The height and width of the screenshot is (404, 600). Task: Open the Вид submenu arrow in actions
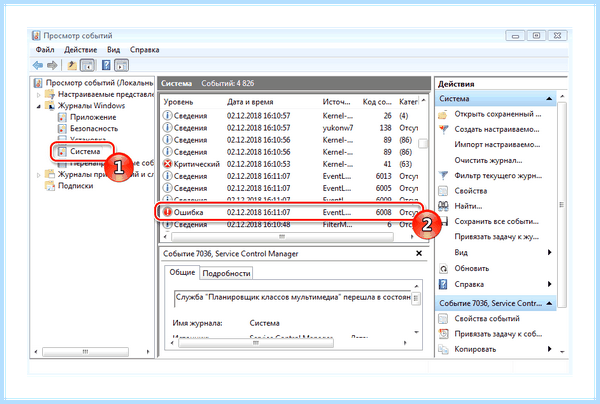(549, 252)
